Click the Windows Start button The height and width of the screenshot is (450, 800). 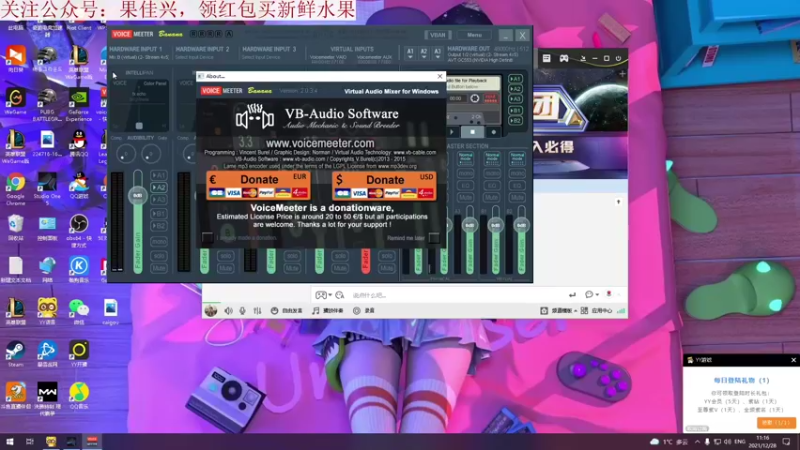tap(10, 441)
